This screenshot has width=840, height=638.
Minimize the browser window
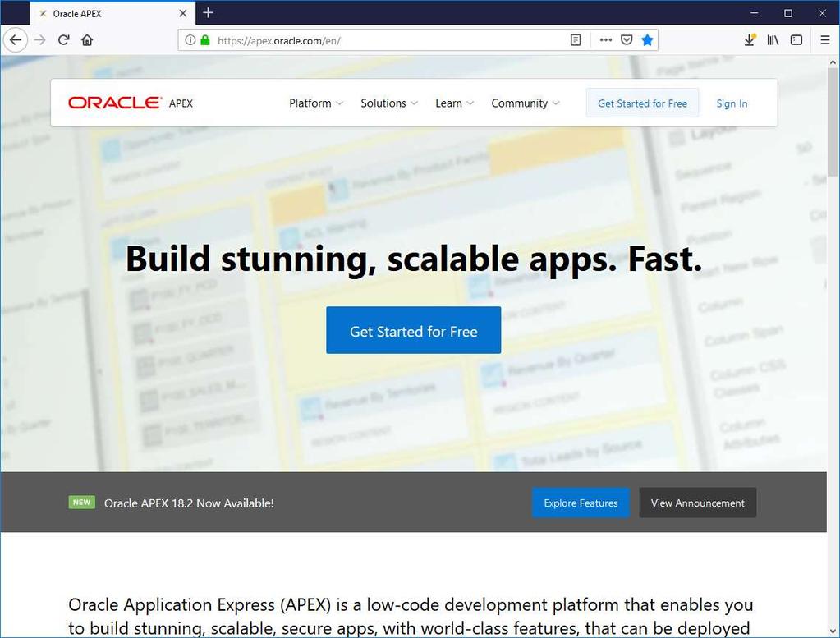click(x=754, y=13)
